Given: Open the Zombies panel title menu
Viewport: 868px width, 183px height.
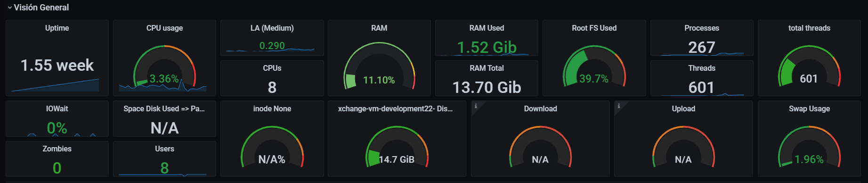Looking at the screenshot, I should (x=57, y=149).
